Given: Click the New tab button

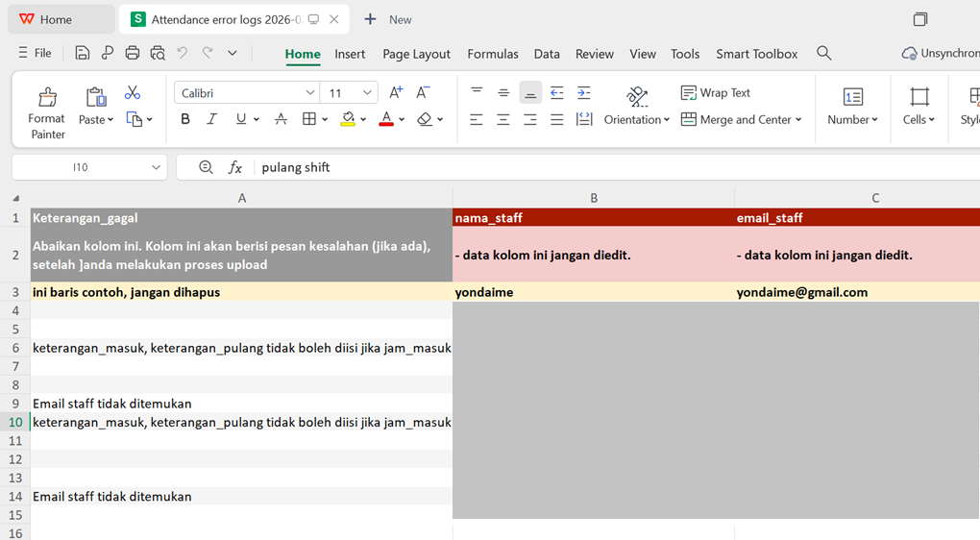Looking at the screenshot, I should click(388, 19).
